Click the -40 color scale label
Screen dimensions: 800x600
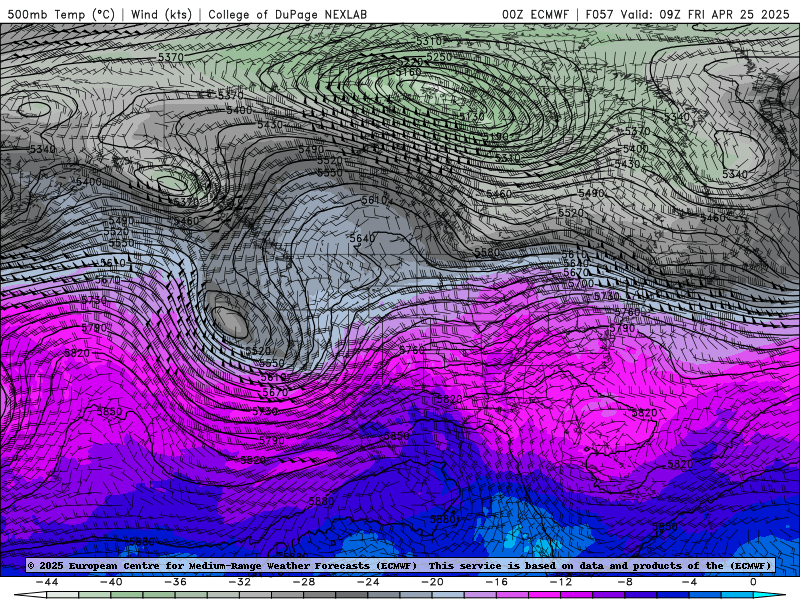pyautogui.click(x=111, y=582)
